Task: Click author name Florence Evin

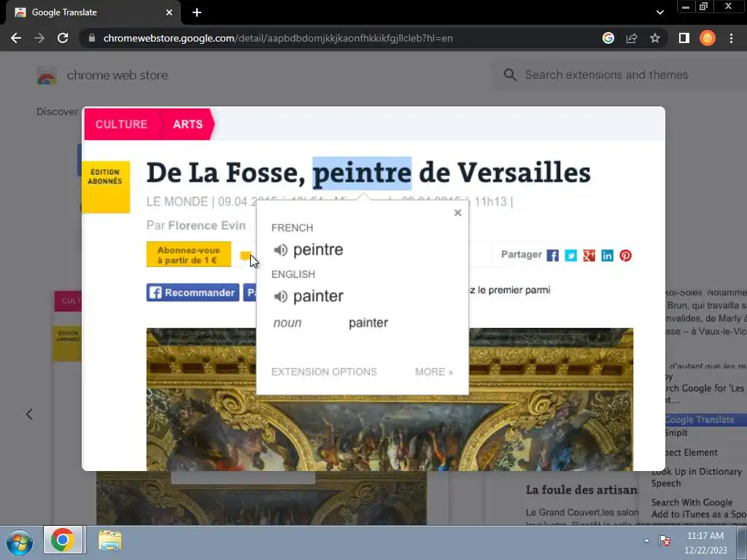Action: (x=206, y=225)
